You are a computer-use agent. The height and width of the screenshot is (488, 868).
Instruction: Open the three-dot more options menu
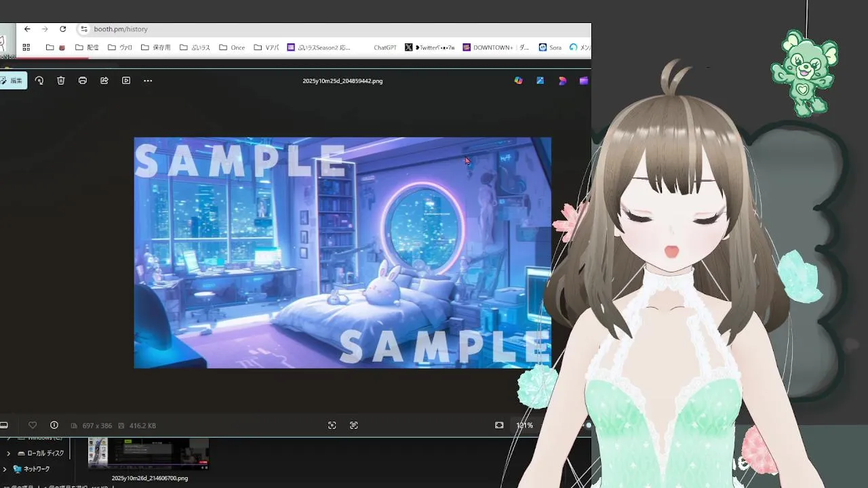(148, 81)
